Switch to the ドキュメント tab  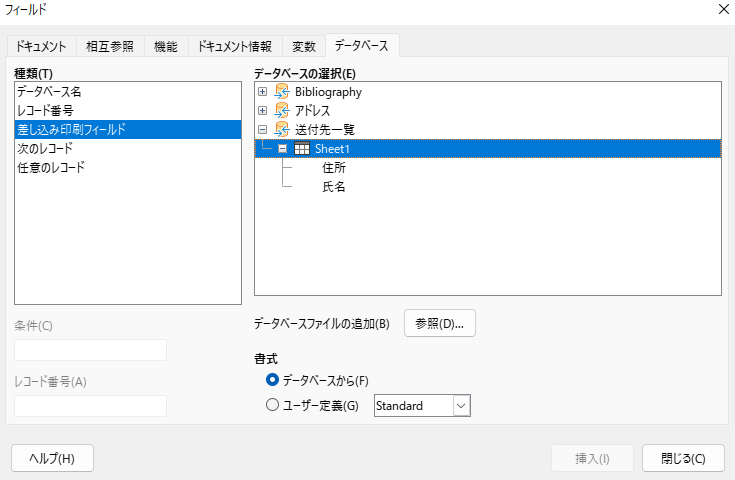41,47
